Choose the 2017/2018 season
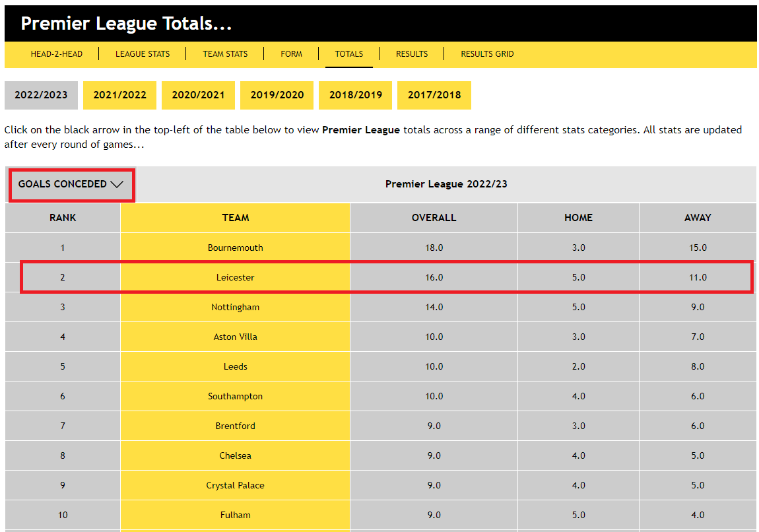 click(x=434, y=95)
